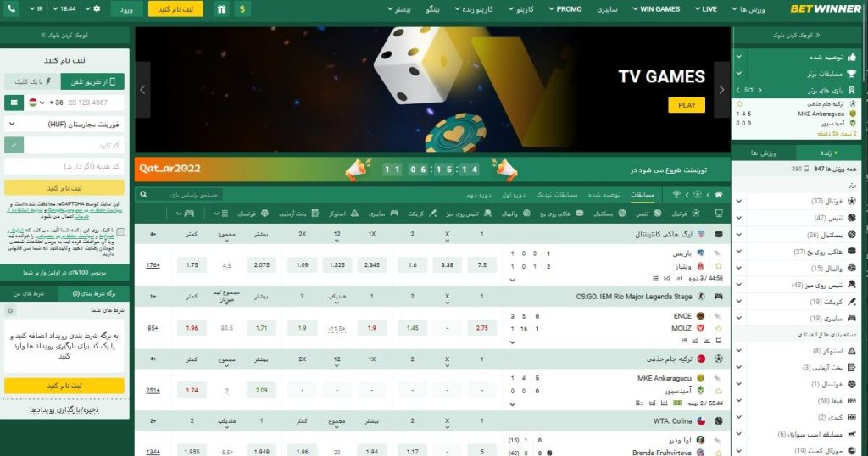Viewport: 868px width, 456px height.
Task: Toggle favorite star for MOUZ match
Action: coord(719,328)
